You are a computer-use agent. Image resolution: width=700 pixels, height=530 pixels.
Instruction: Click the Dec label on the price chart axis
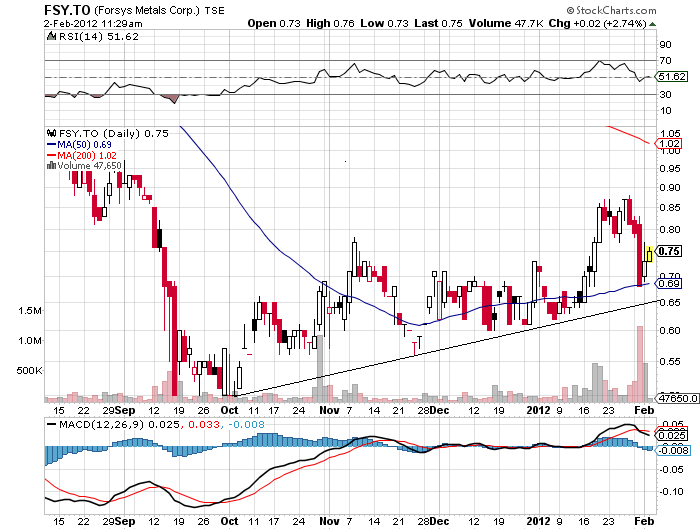point(440,410)
